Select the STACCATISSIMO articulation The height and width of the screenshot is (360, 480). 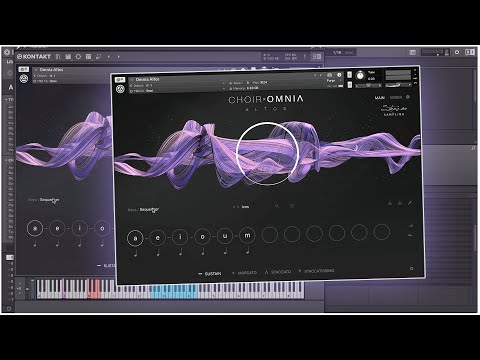pos(316,271)
